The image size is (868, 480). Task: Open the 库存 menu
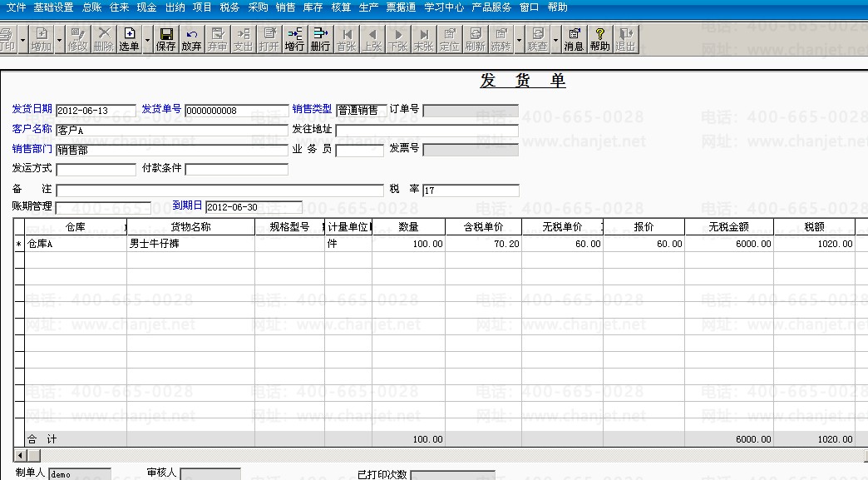pyautogui.click(x=313, y=7)
